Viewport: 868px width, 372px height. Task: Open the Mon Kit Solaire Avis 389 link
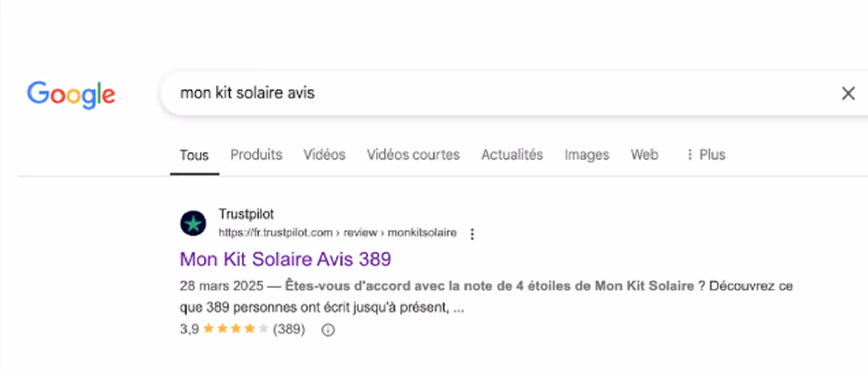click(x=286, y=259)
